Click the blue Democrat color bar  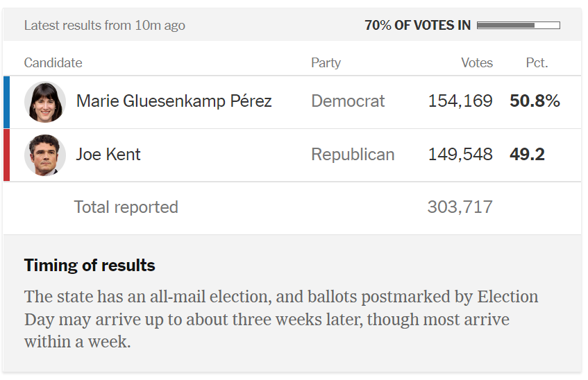[7, 103]
